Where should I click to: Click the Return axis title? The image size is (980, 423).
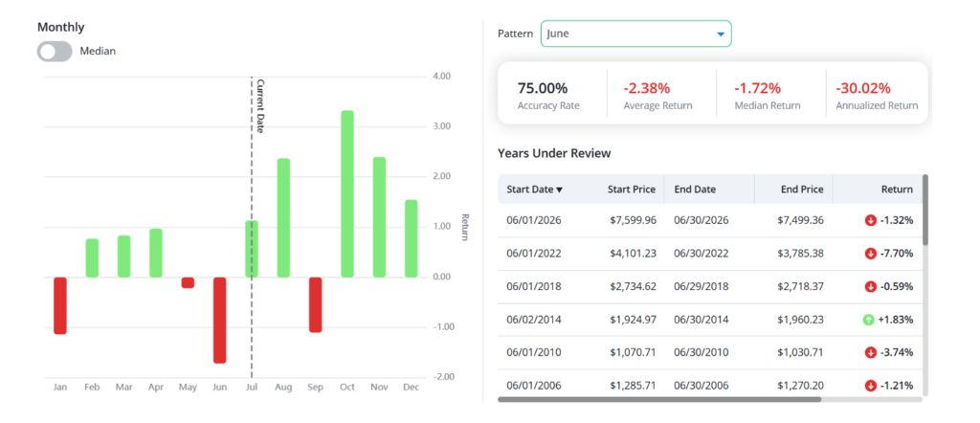pos(464,227)
